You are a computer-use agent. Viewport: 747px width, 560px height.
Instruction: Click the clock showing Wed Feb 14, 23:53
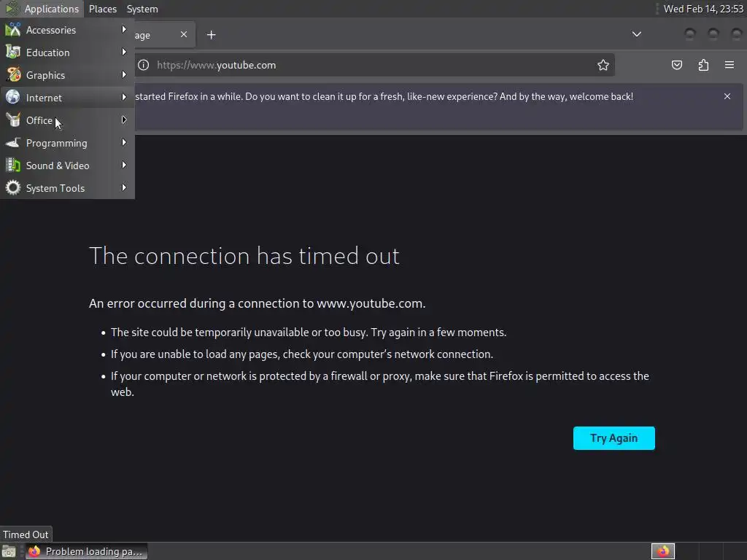coord(703,9)
